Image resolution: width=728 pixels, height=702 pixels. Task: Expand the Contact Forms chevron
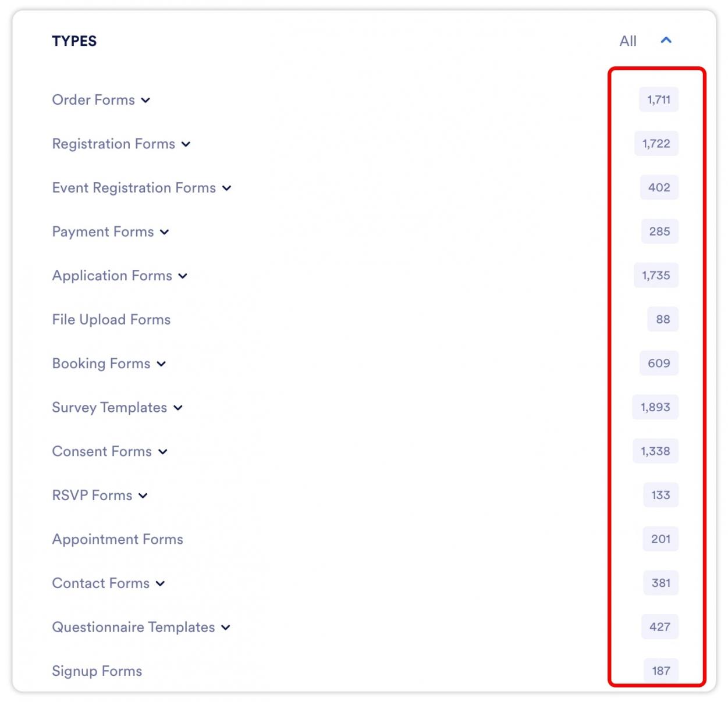(x=161, y=583)
